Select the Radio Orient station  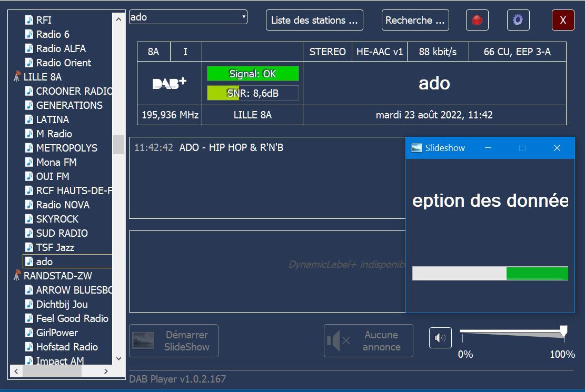pyautogui.click(x=63, y=63)
